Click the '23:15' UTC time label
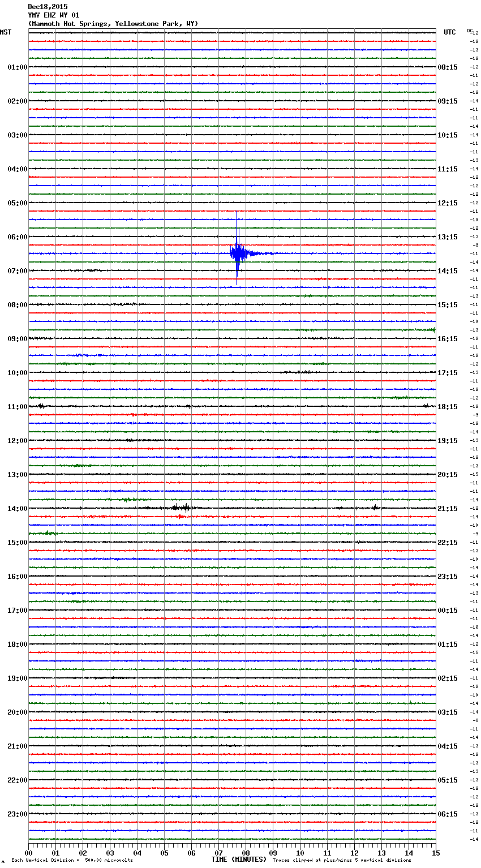Image resolution: width=481 pixels, height=868 pixels. (448, 577)
